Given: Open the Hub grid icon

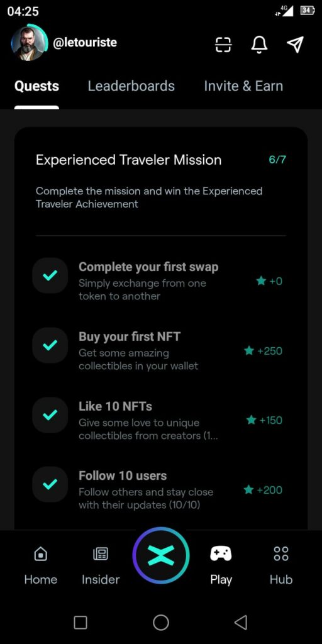Looking at the screenshot, I should (281, 553).
